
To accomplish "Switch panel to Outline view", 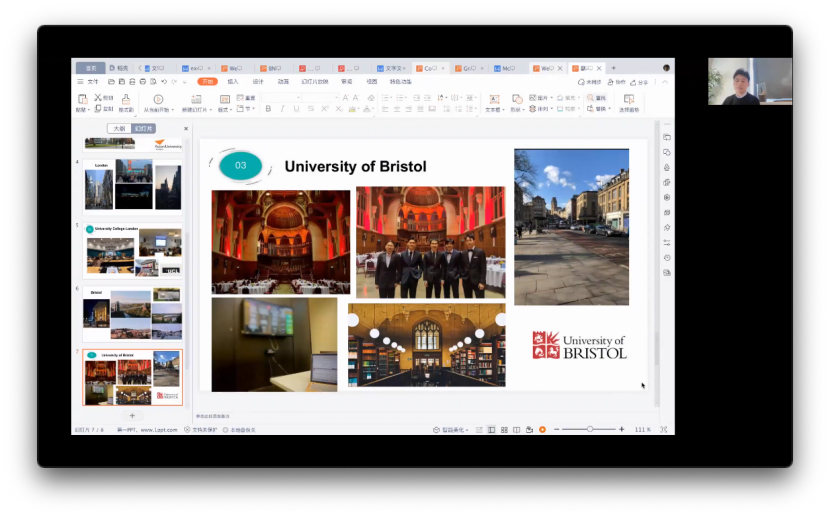I will [120, 128].
